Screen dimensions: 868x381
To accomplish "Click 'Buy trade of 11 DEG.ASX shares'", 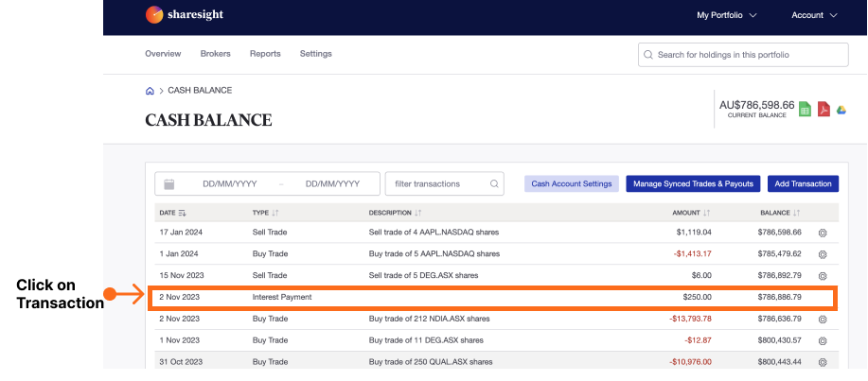I will (426, 340).
